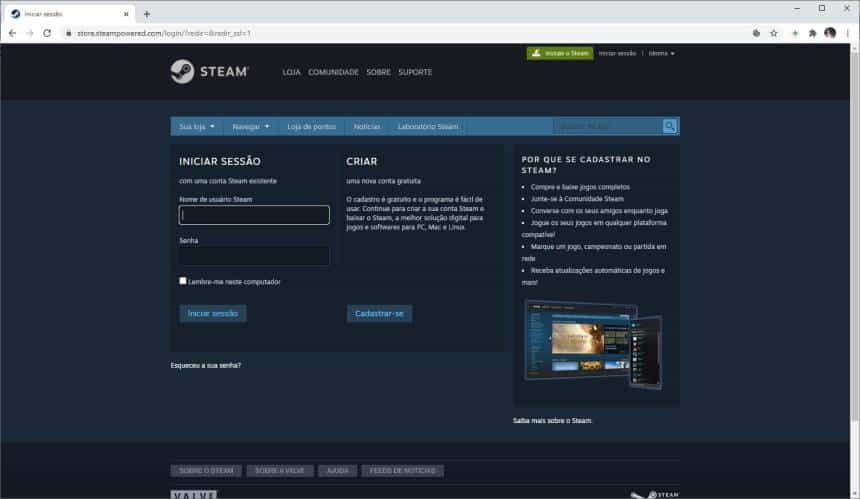Click the Instalar o Steam button
860x499 pixels.
click(x=560, y=53)
